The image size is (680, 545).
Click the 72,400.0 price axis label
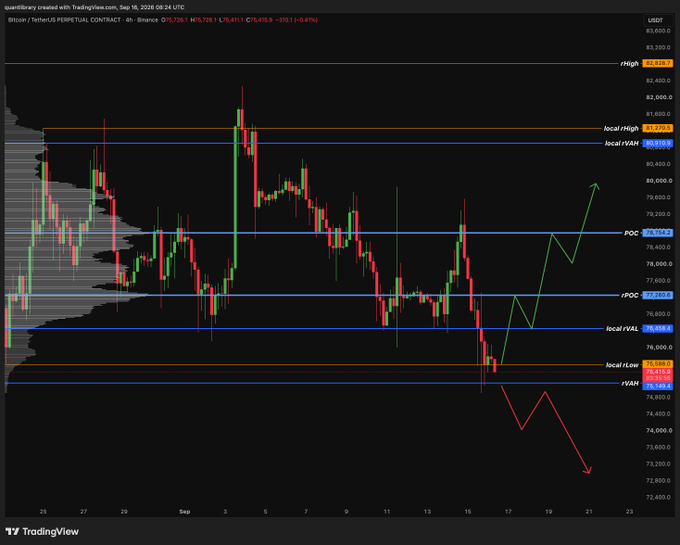(658, 497)
